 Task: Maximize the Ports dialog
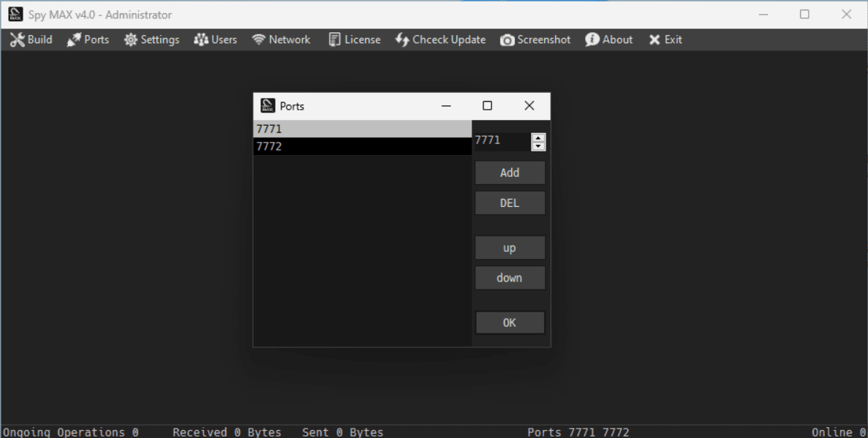(x=487, y=106)
